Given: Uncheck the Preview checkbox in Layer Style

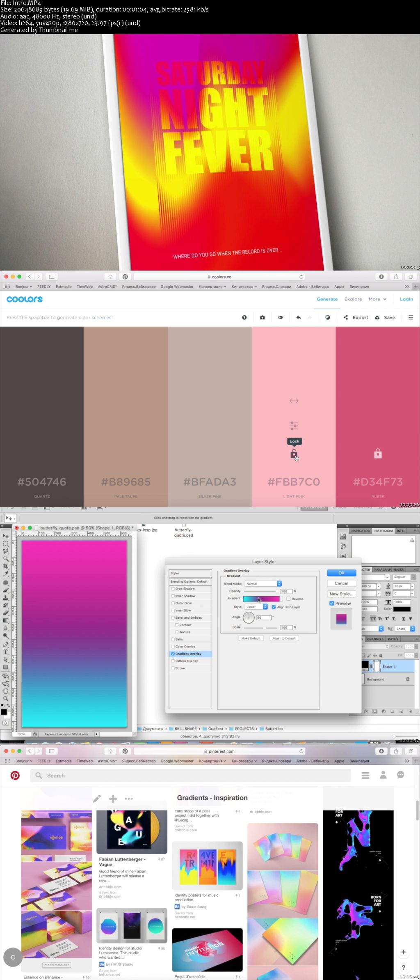Looking at the screenshot, I should click(x=331, y=604).
